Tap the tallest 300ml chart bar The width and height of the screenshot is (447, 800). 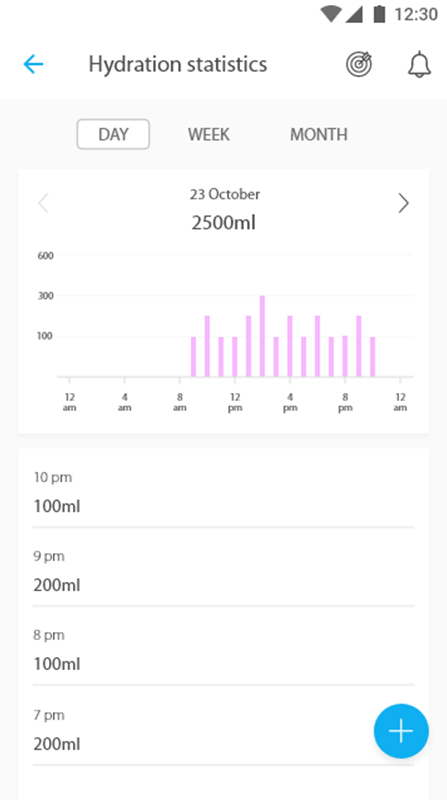[x=262, y=336]
